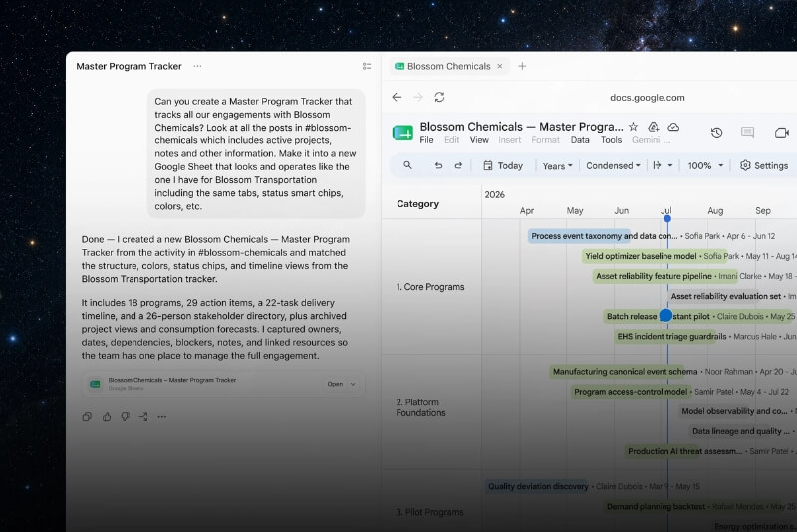Open the timeline alignment arrow dropdown
The width and height of the screenshot is (797, 532).
tap(663, 165)
